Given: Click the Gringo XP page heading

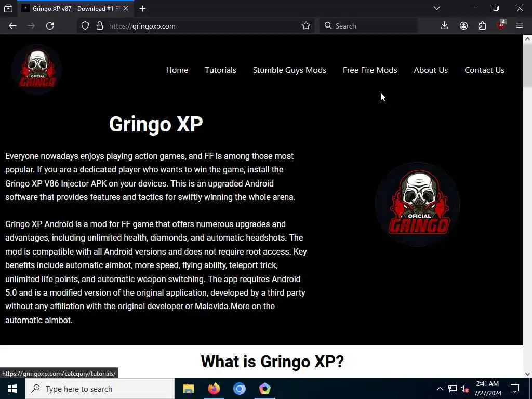Looking at the screenshot, I should click(x=156, y=124).
